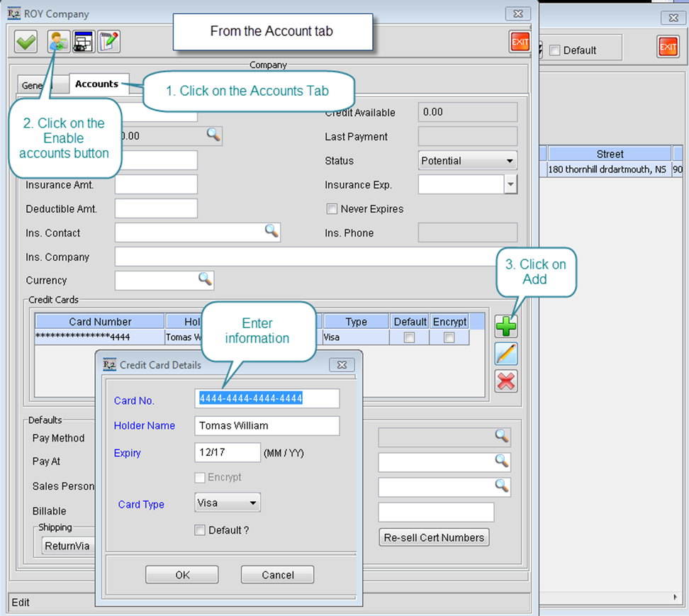Delete credit card with red X icon
Image resolution: width=689 pixels, height=616 pixels.
pos(506,381)
